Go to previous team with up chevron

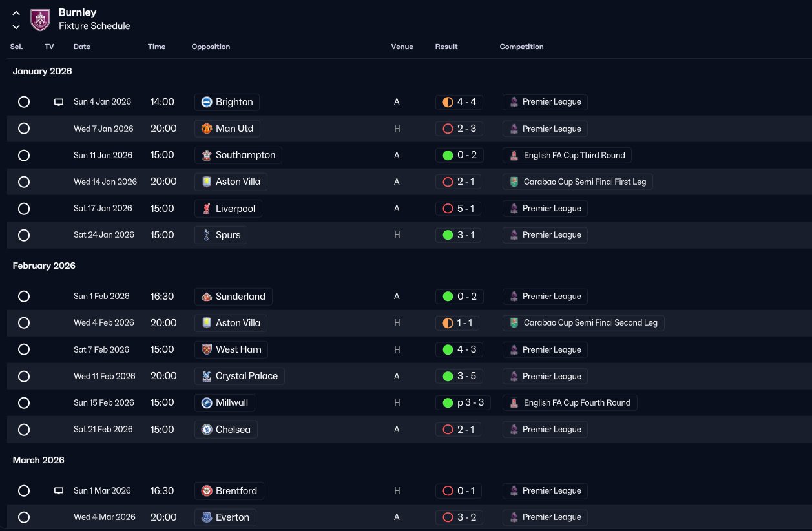pos(16,13)
